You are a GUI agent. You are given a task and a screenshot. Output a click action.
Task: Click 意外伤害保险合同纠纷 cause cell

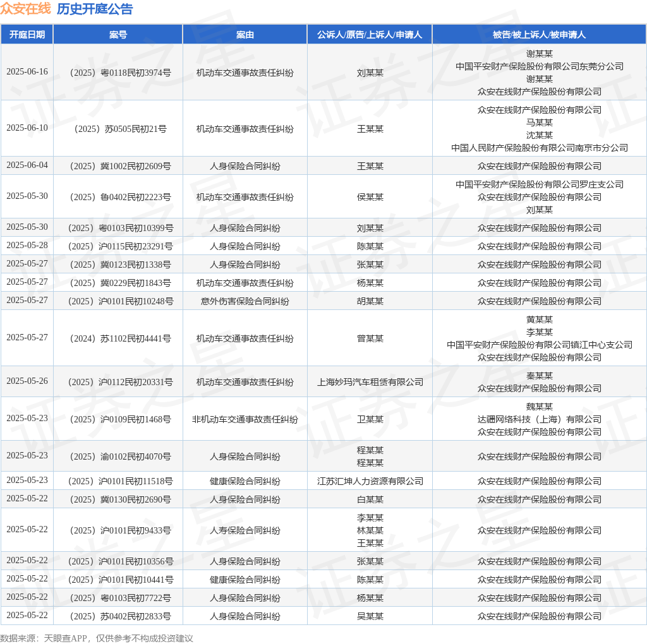245,301
